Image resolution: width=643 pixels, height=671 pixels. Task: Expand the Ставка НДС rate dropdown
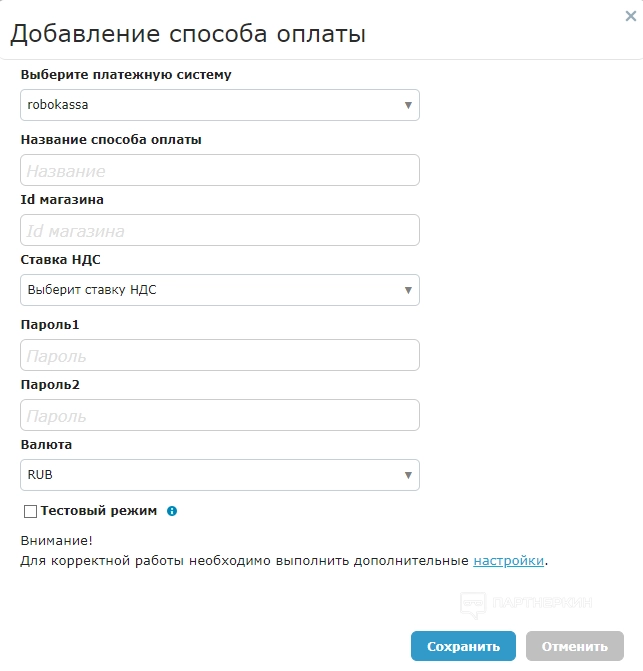pos(219,290)
